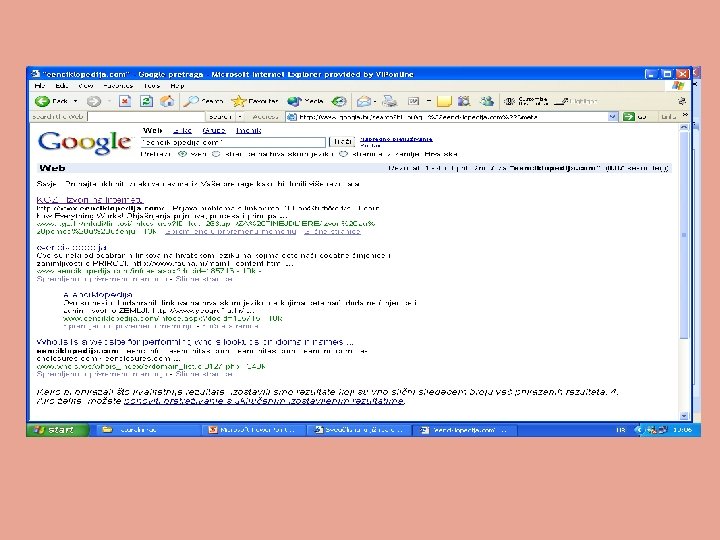This screenshot has width=720, height=540.
Task: Click the search the web toolbar input
Action: [146, 117]
